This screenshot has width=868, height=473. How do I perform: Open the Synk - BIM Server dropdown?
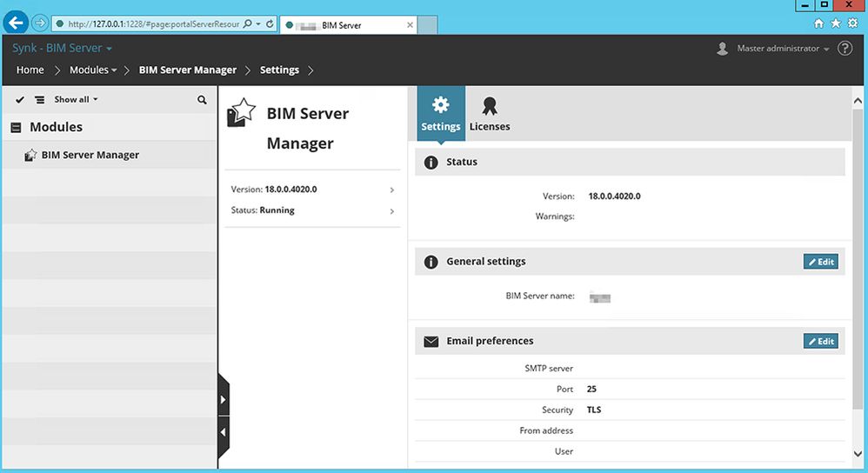pyautogui.click(x=62, y=48)
